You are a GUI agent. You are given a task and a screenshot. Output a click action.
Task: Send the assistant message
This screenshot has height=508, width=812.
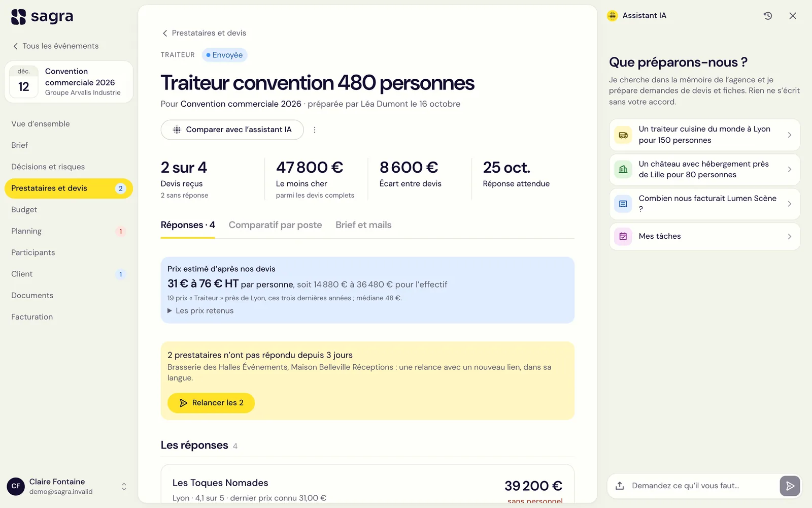[x=790, y=486]
